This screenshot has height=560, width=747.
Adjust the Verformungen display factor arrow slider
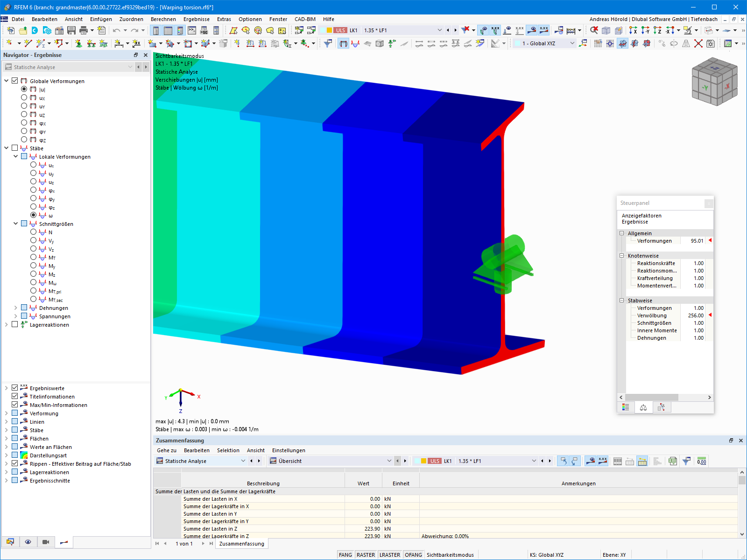pyautogui.click(x=710, y=241)
